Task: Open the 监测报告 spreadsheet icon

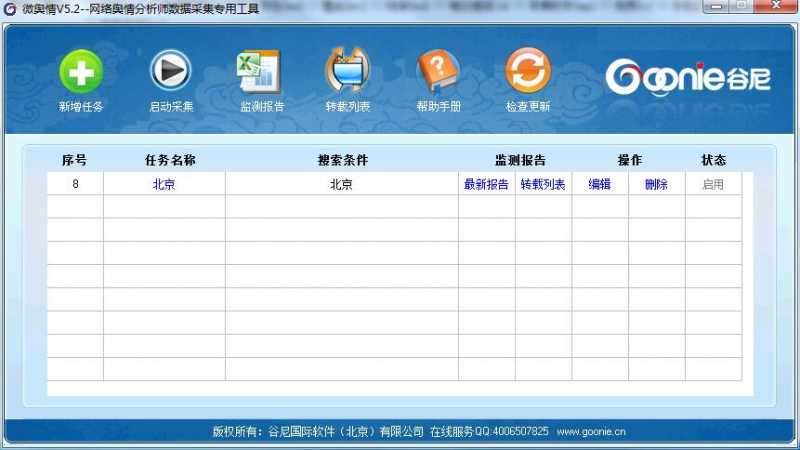Action: click(x=259, y=71)
